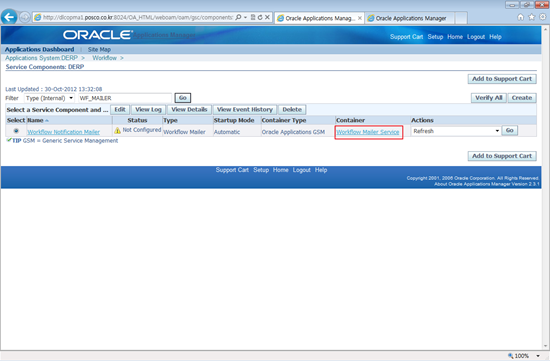Click Setup in the top header

(435, 37)
